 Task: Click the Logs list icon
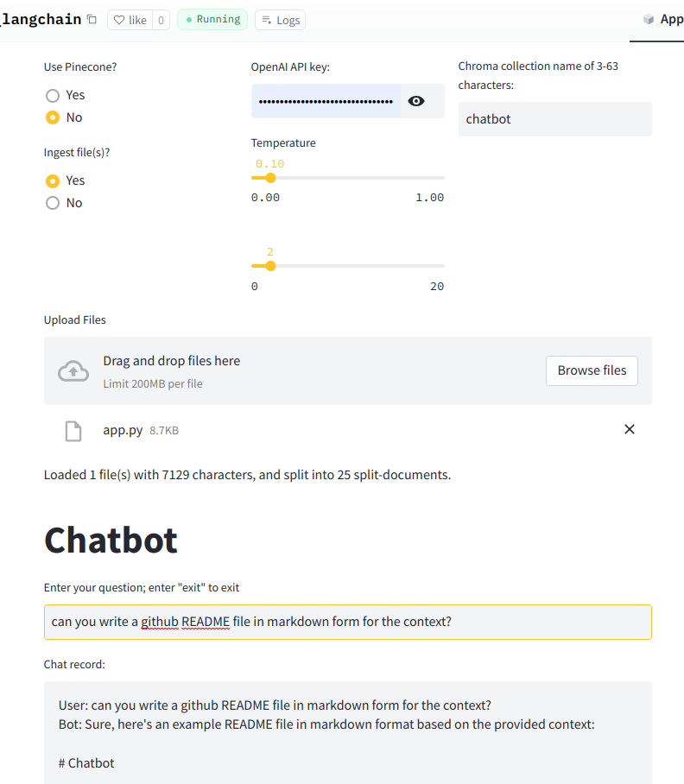tap(266, 20)
